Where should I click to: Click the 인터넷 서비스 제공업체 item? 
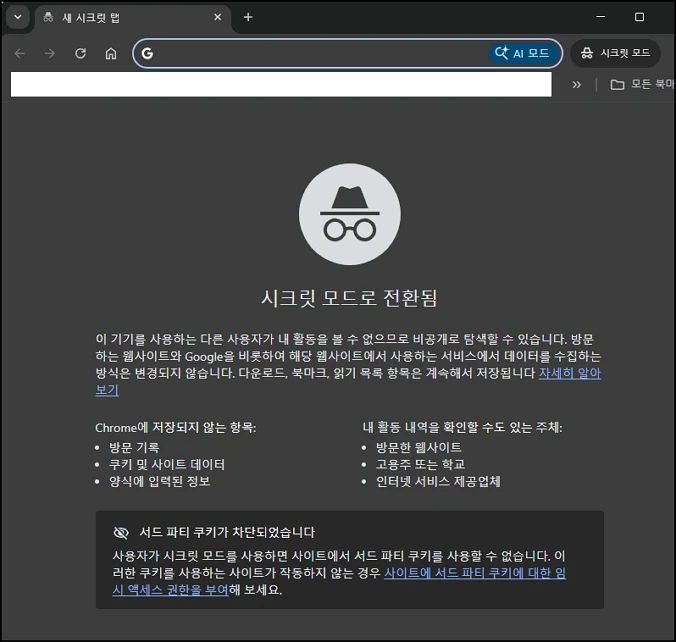(438, 481)
